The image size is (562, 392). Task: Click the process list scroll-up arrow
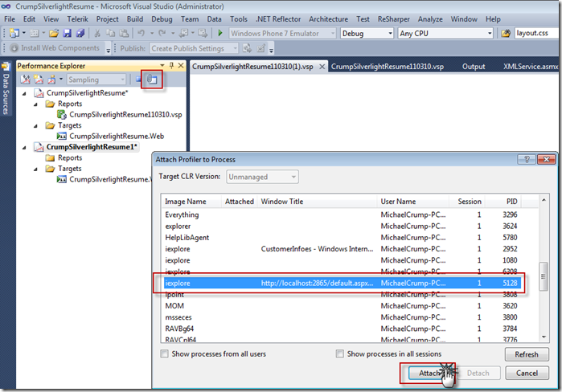(x=544, y=200)
